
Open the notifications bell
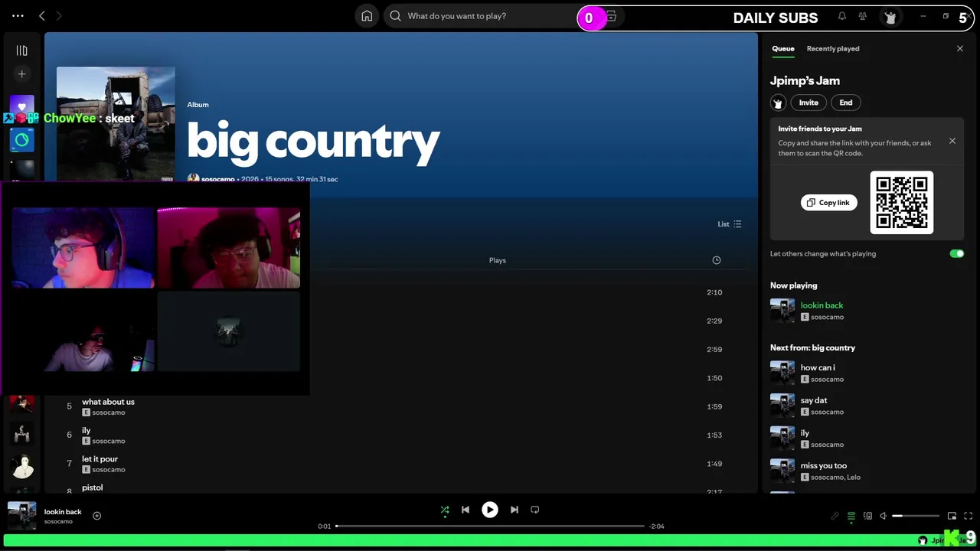click(842, 16)
